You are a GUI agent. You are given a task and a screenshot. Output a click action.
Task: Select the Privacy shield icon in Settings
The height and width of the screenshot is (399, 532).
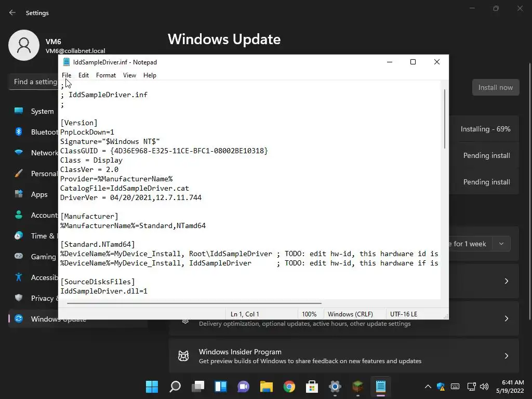coord(19,298)
